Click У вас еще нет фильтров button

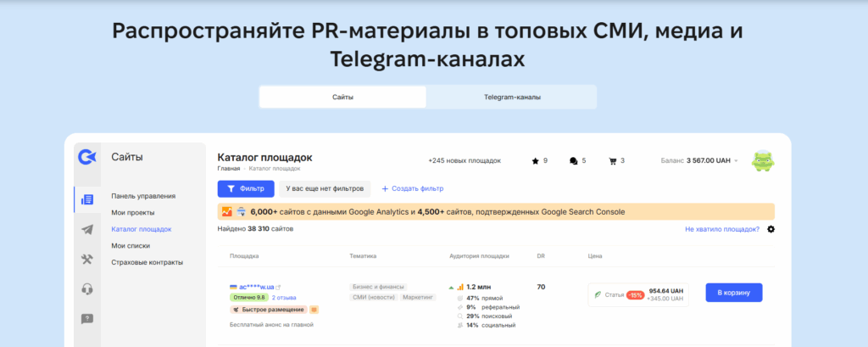tap(325, 188)
